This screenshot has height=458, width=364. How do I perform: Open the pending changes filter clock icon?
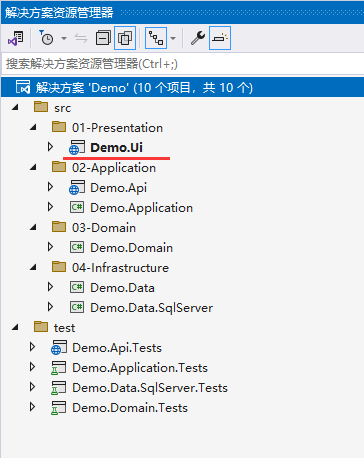[x=46, y=38]
